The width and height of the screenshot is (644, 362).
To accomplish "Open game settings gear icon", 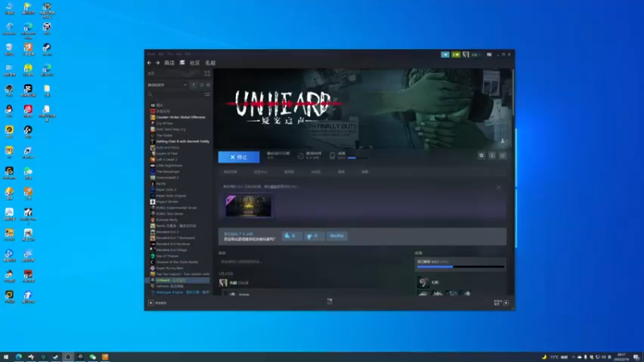I will 481,155.
